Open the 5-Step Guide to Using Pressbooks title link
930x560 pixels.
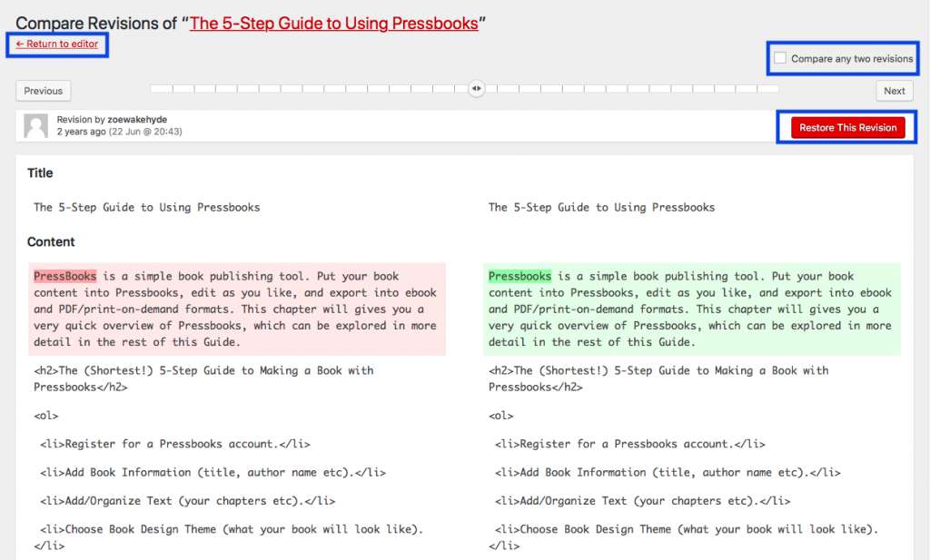[334, 24]
